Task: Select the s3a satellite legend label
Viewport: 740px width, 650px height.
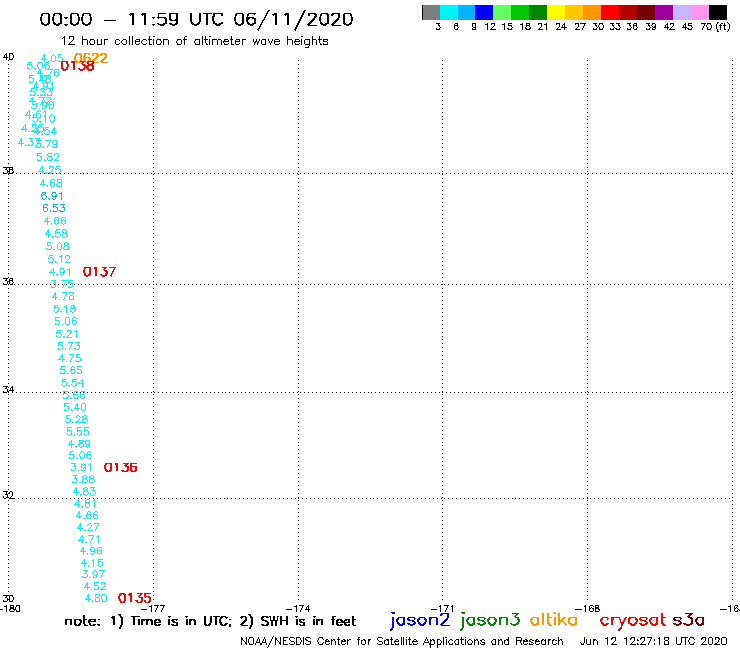Action: click(x=689, y=620)
